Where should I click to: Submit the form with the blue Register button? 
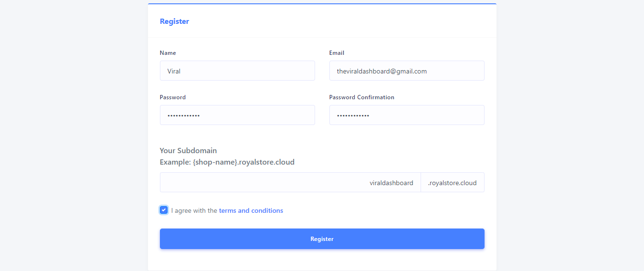click(x=322, y=239)
